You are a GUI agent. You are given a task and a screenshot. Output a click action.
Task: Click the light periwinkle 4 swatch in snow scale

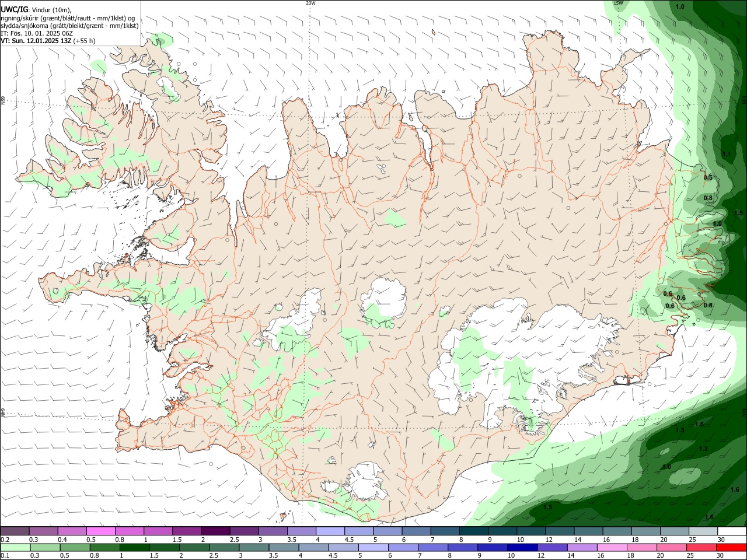tap(330, 531)
